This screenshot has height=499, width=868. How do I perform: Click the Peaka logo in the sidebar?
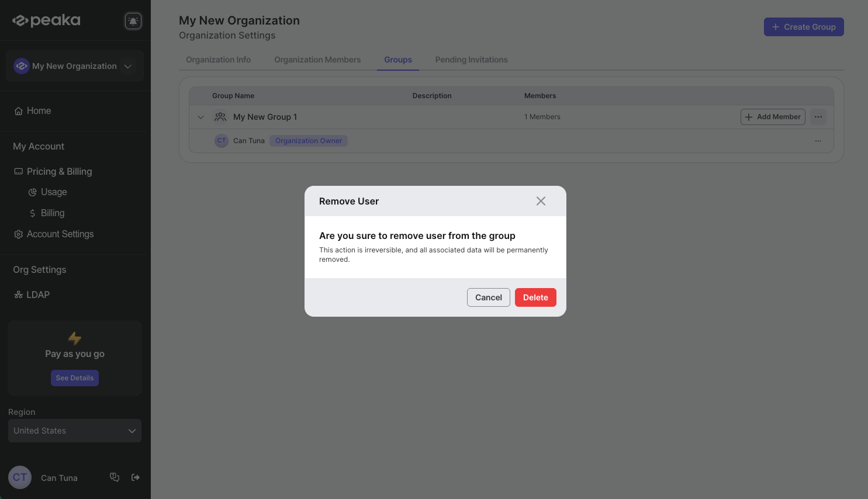[x=46, y=20]
